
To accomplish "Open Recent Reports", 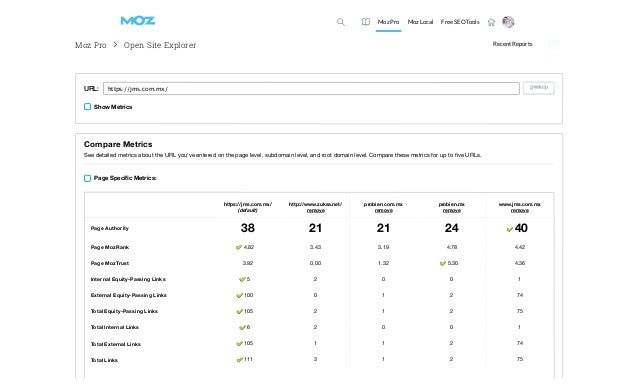I will pos(512,44).
